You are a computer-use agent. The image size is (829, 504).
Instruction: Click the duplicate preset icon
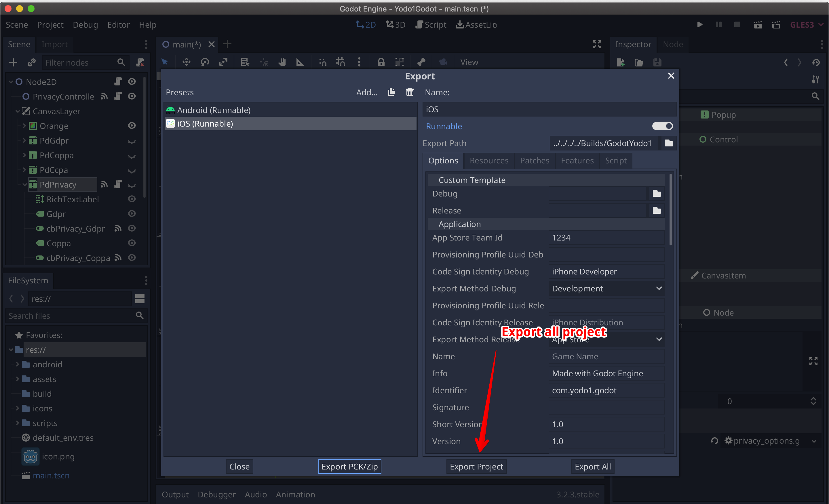(x=391, y=92)
